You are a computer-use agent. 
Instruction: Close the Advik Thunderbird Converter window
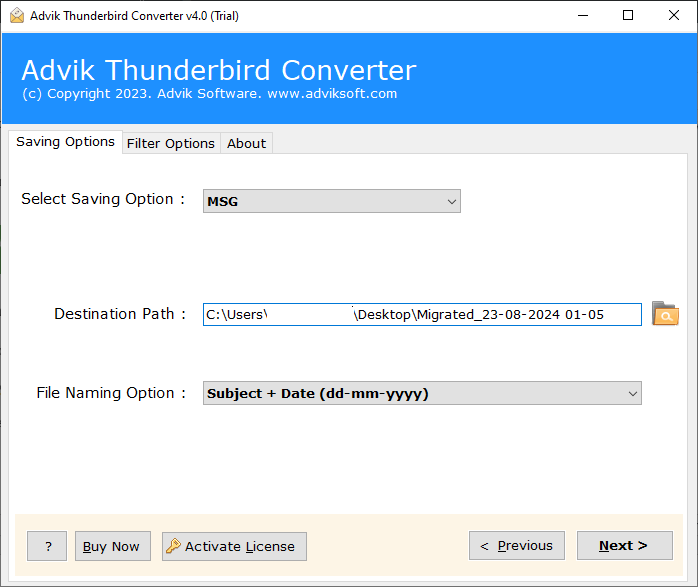tap(674, 16)
